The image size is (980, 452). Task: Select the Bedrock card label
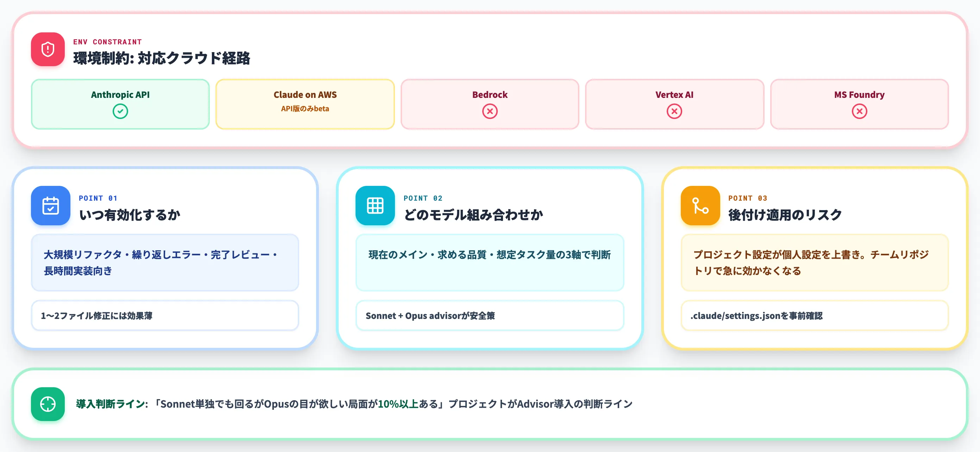490,95
